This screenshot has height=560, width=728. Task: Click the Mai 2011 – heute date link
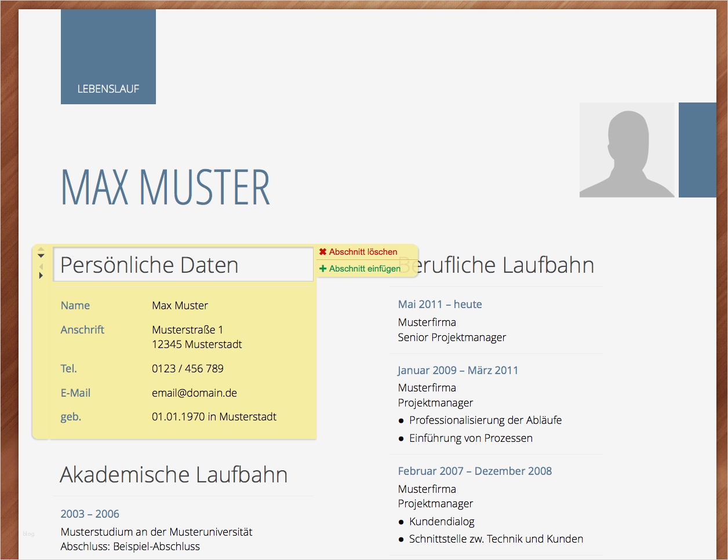click(439, 304)
